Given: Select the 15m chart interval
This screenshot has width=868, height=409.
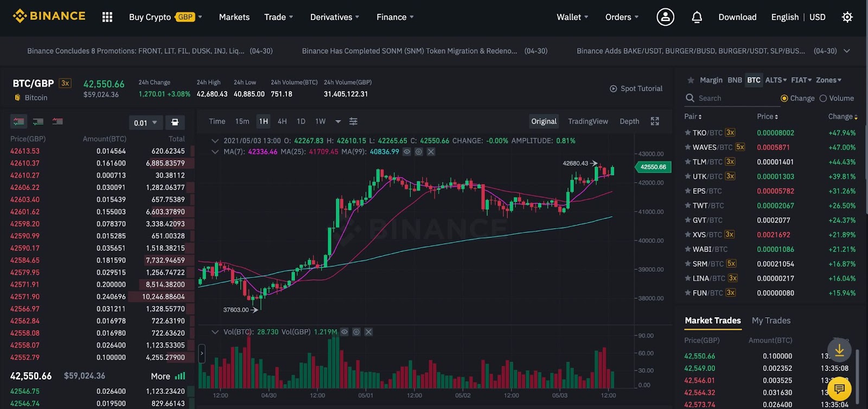Looking at the screenshot, I should click(242, 122).
